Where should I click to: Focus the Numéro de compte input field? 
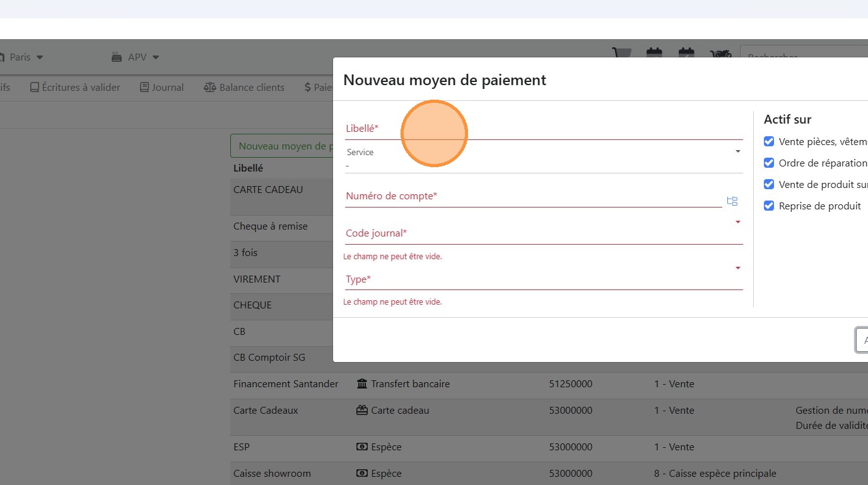533,197
